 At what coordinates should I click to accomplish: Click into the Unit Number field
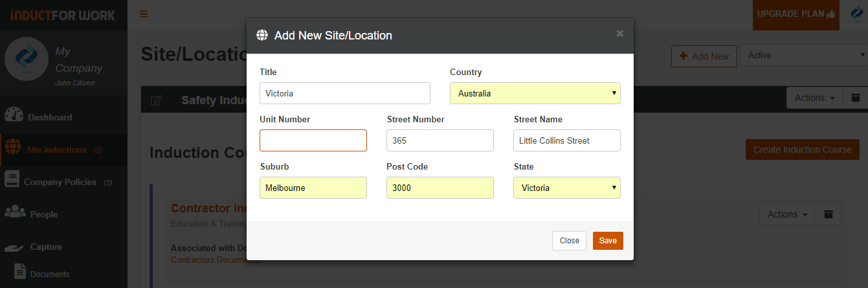click(x=313, y=140)
